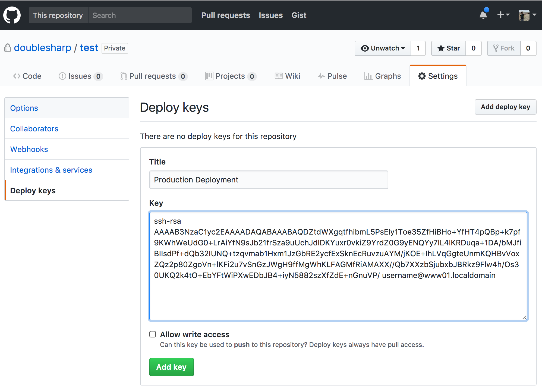
Task: Submit with the green Add key button
Action: [x=171, y=367]
